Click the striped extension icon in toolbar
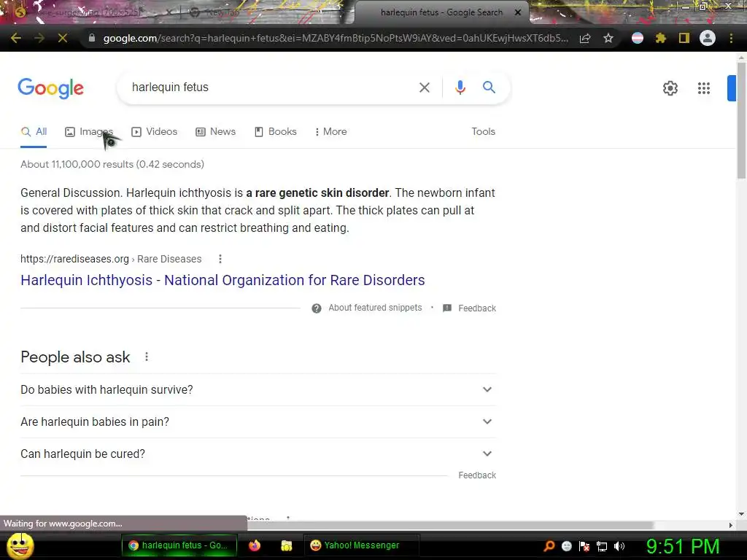 click(x=638, y=38)
